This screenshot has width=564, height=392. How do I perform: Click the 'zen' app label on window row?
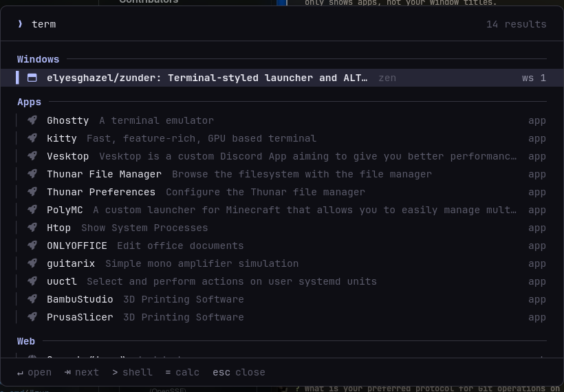tap(387, 78)
